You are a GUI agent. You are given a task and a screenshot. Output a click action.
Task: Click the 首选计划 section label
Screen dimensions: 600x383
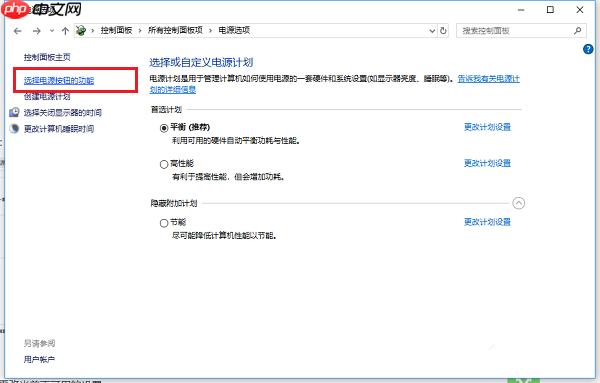coord(166,110)
